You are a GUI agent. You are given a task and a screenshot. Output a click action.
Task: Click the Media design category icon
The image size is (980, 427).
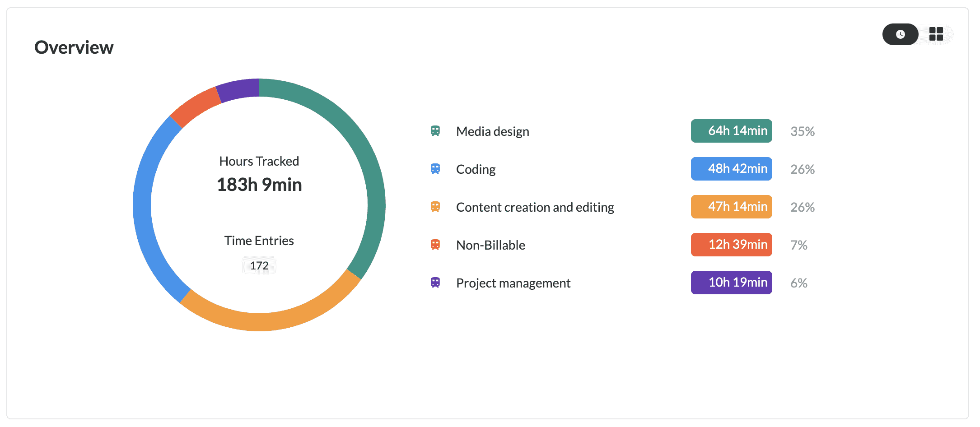[435, 131]
